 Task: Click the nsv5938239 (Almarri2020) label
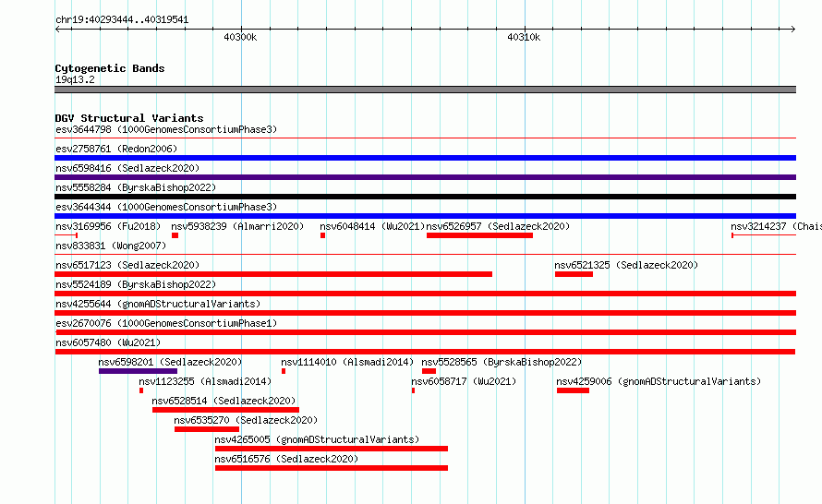tap(237, 226)
